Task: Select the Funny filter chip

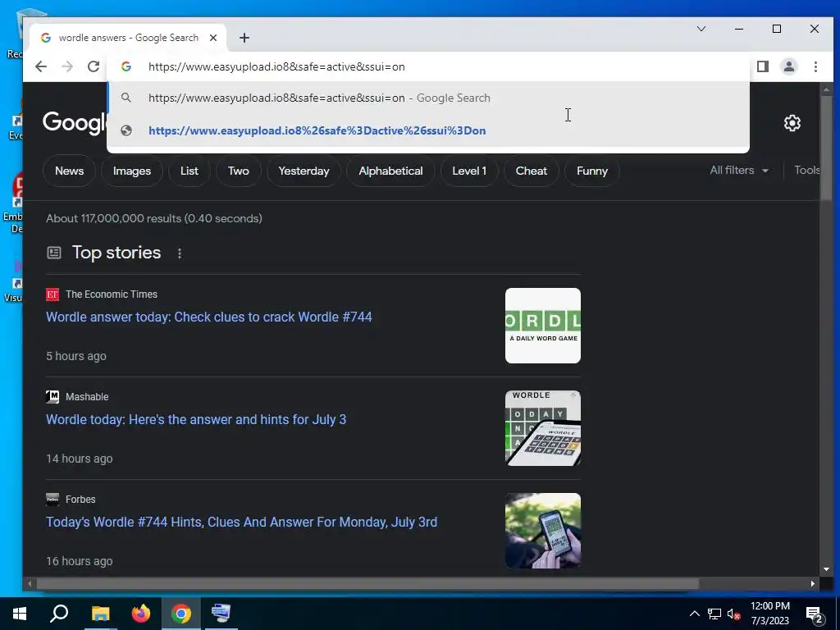Action: click(592, 171)
